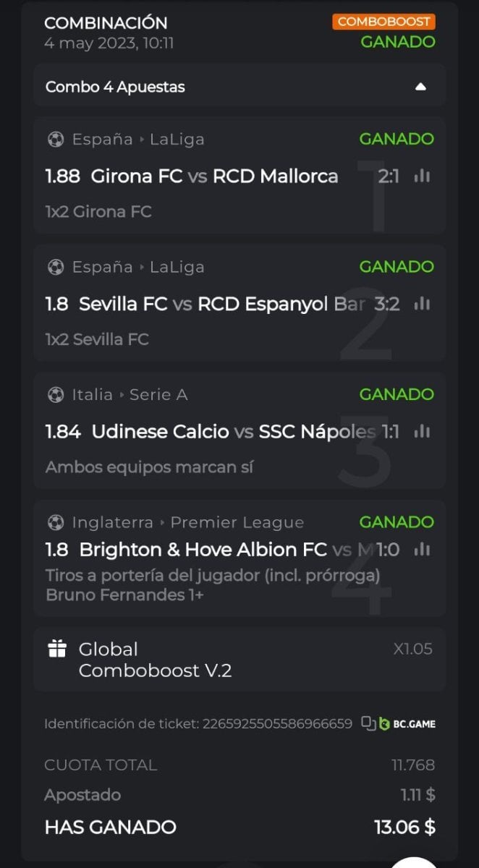Open stats icon for Udinese Calcio match
Image resolution: width=479 pixels, height=868 pixels.
[422, 431]
